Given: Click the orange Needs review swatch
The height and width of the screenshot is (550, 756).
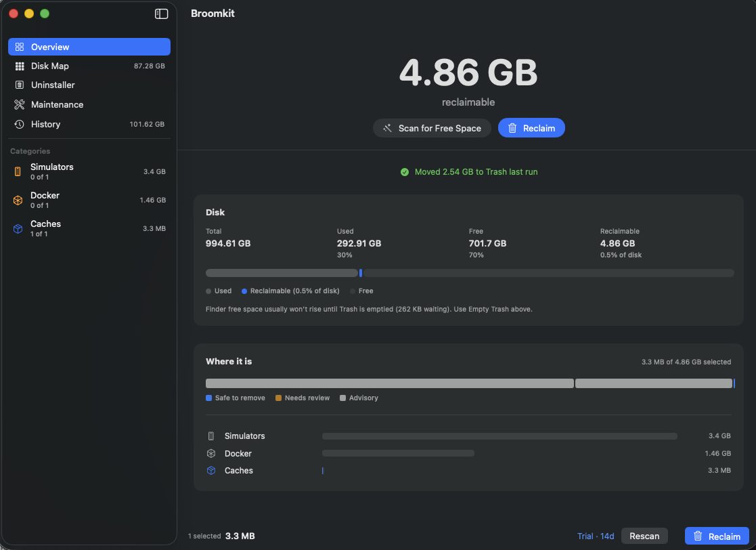Looking at the screenshot, I should tap(278, 398).
